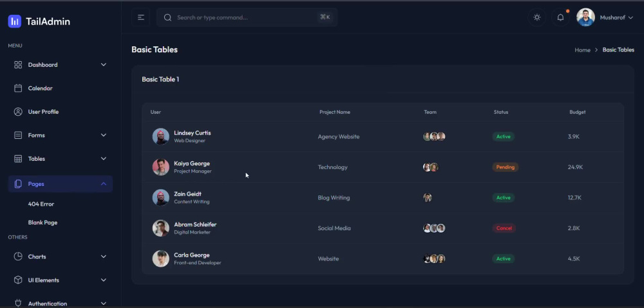The height and width of the screenshot is (308, 644).
Task: Click the Pages icon in sidebar
Action: [x=18, y=184]
